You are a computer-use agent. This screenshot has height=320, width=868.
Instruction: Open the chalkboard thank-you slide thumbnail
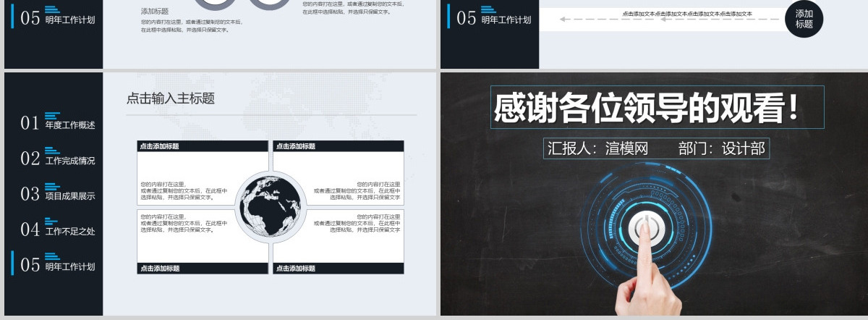[654, 194]
